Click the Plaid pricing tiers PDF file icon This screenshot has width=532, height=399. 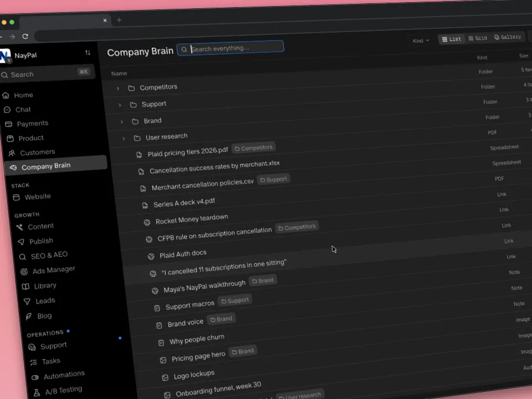tap(139, 155)
